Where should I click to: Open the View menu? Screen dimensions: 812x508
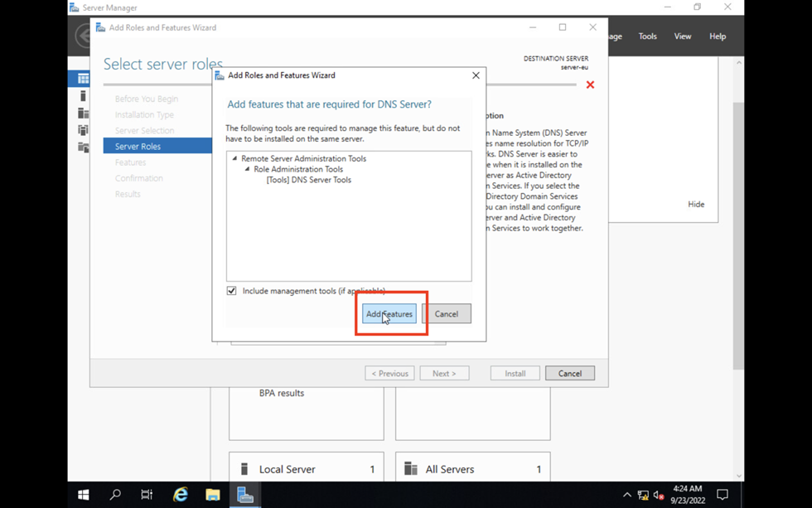click(x=682, y=36)
